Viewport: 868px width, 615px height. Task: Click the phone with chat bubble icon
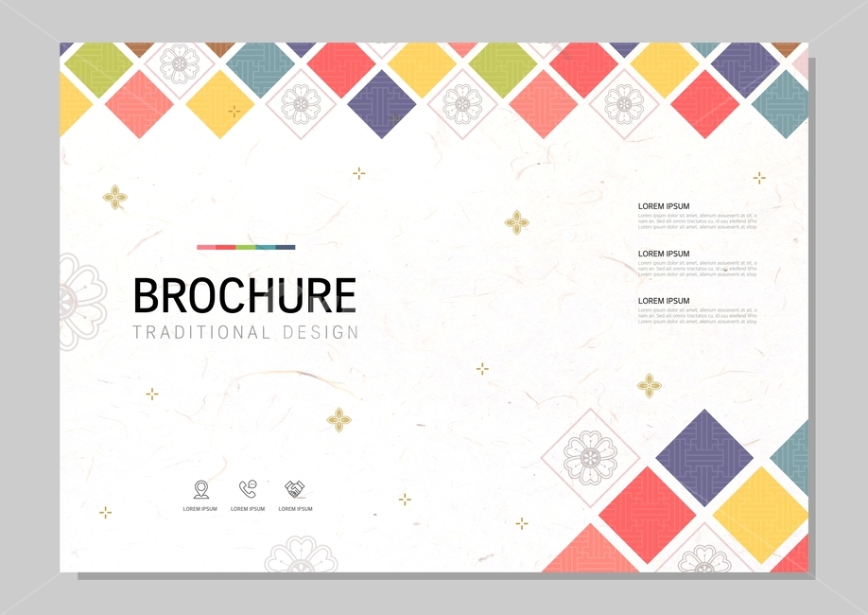pyautogui.click(x=248, y=488)
